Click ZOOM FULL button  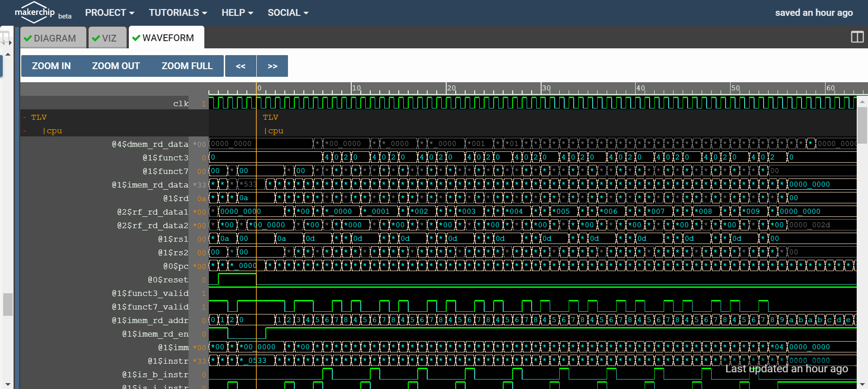coord(187,66)
